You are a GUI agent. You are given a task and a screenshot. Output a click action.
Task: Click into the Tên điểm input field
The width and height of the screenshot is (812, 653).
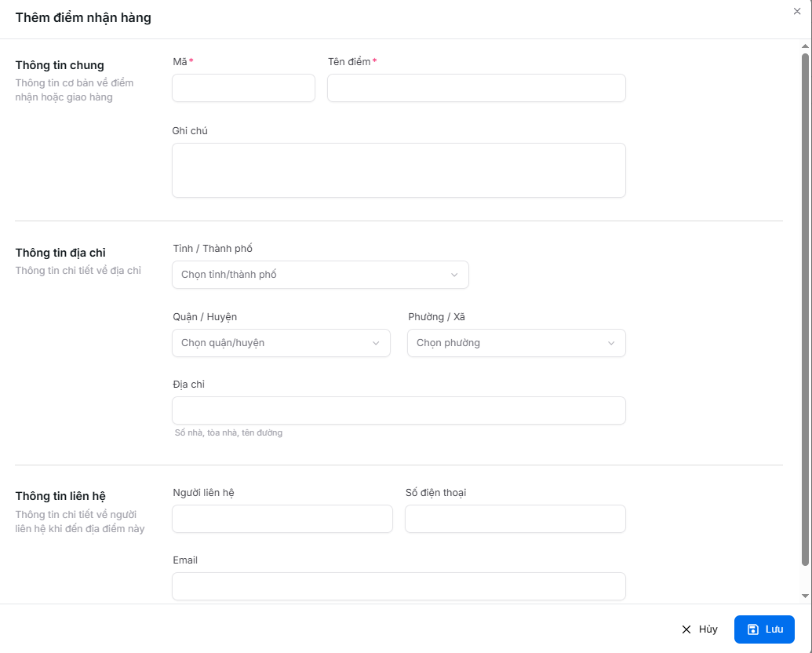[476, 88]
